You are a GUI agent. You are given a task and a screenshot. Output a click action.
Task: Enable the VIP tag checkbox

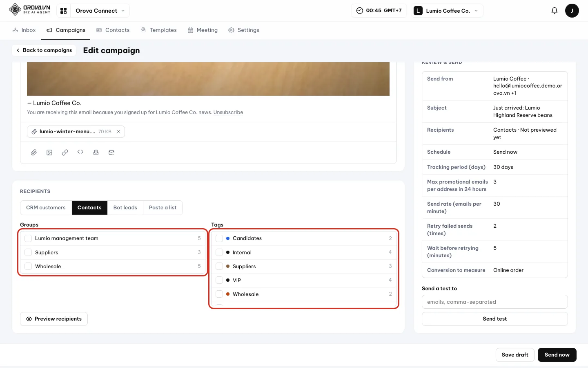219,280
